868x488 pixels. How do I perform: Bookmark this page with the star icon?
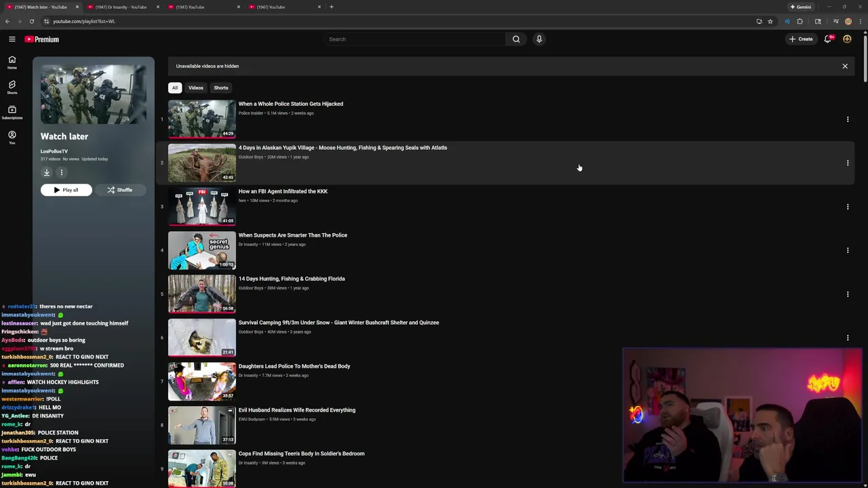(770, 21)
